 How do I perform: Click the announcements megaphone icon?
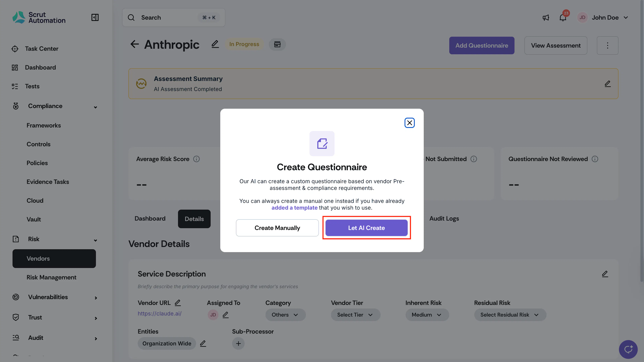pos(546,17)
